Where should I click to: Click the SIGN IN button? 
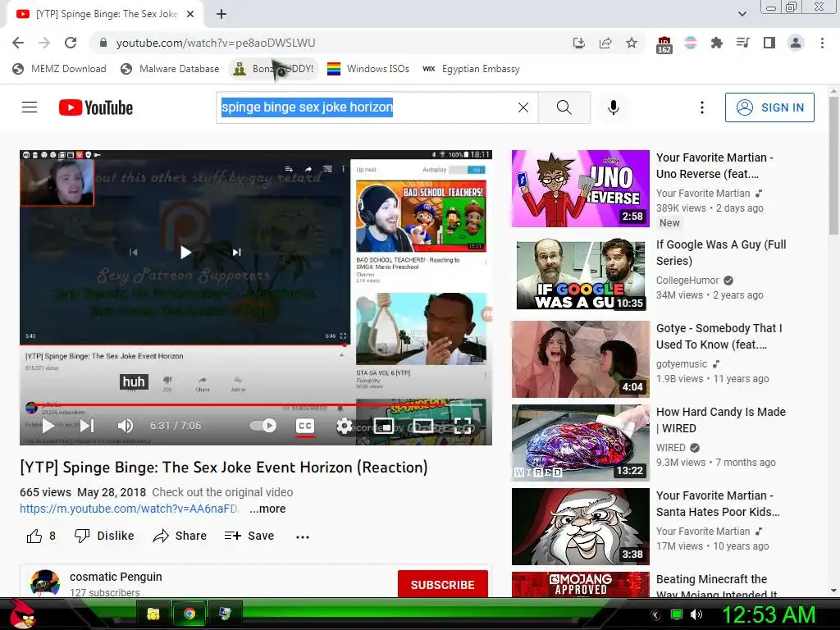click(769, 107)
